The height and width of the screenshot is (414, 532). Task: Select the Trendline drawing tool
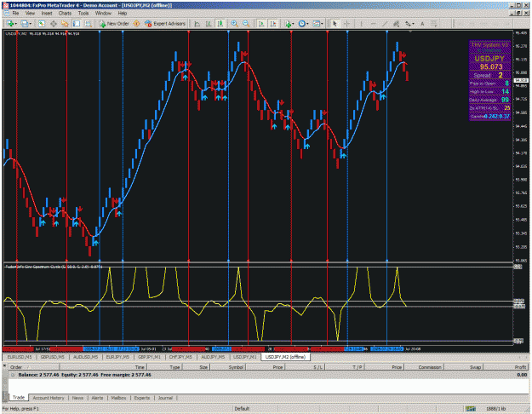click(385, 24)
